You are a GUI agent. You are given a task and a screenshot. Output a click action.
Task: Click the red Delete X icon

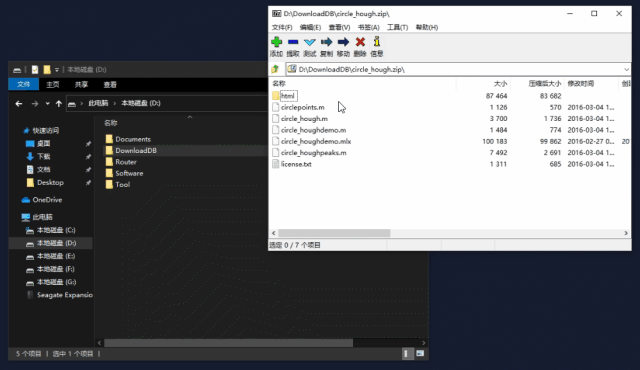[360, 42]
